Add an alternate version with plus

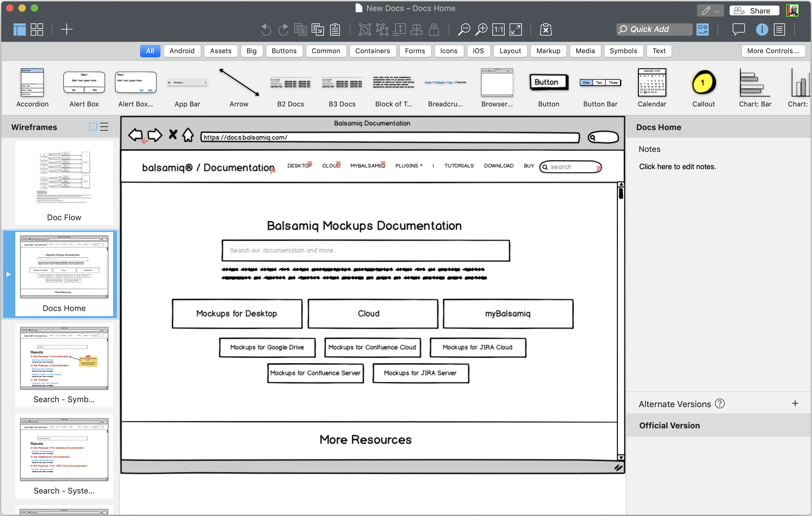(x=795, y=404)
